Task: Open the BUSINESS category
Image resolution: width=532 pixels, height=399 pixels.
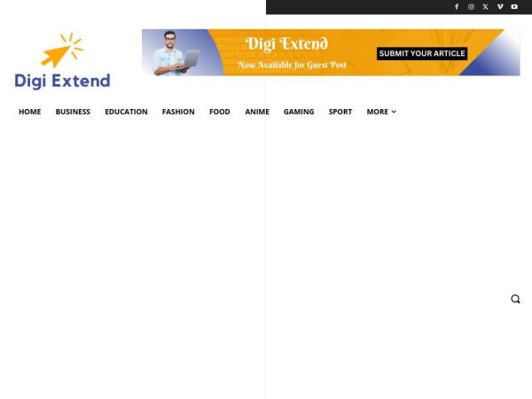Action: point(73,112)
